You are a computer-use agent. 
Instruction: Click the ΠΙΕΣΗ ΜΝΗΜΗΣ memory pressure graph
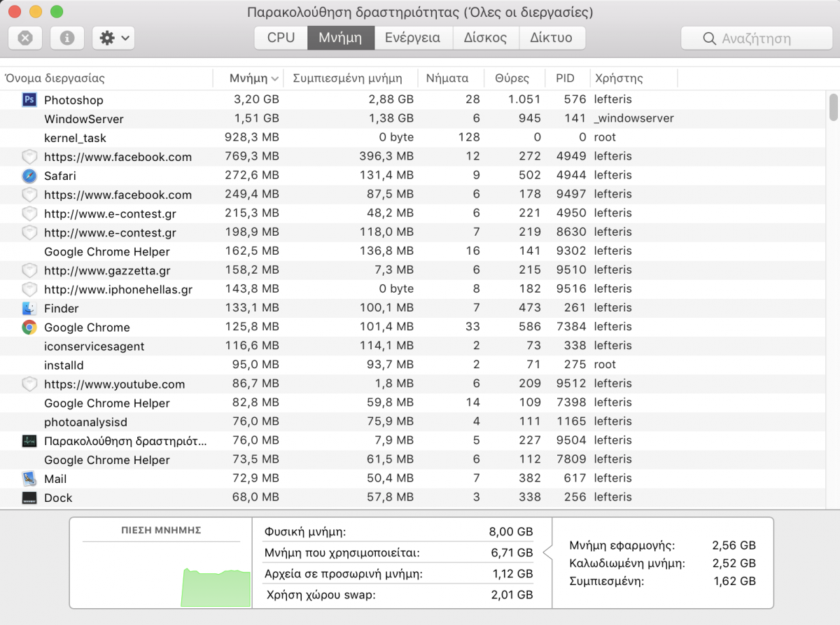click(x=160, y=563)
